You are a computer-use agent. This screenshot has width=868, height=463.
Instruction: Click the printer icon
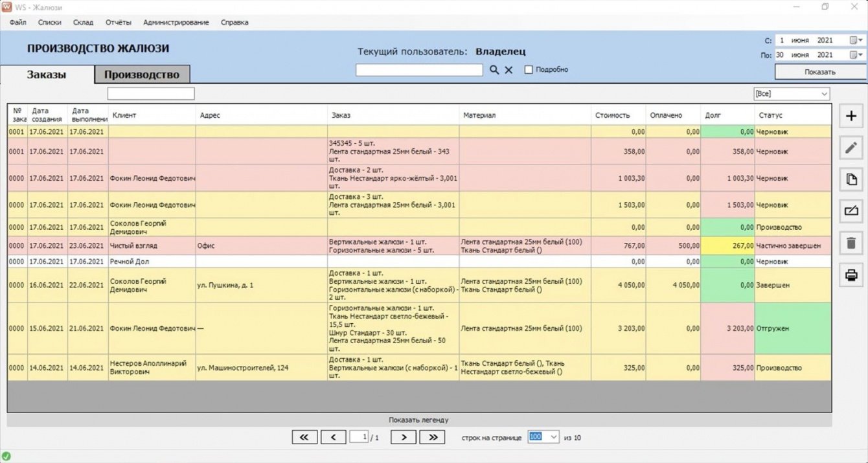[x=851, y=275]
